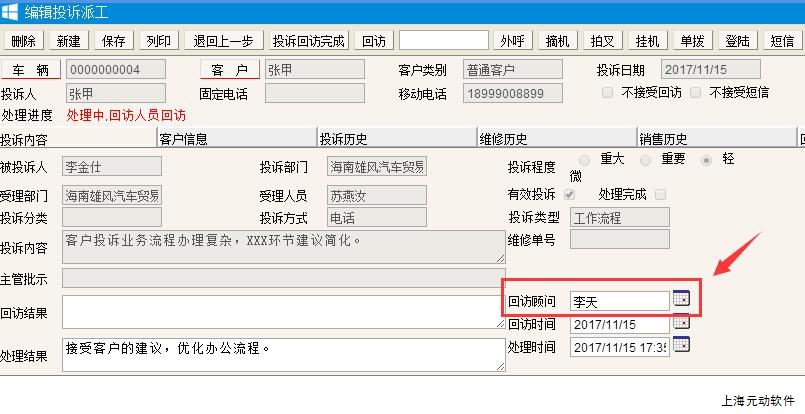The width and height of the screenshot is (805, 414).
Task: Focus the phone number box next to 外呼
Action: tap(443, 41)
